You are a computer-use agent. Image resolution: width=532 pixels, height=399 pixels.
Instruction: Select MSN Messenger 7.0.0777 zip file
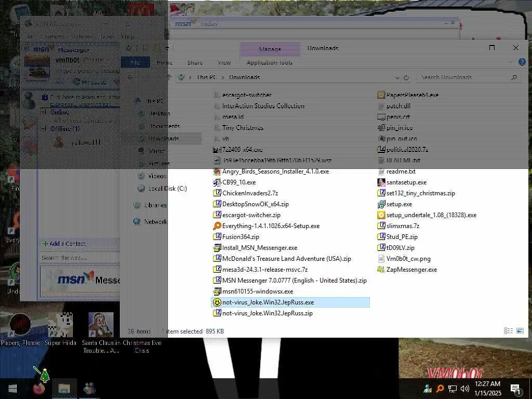[x=290, y=280]
